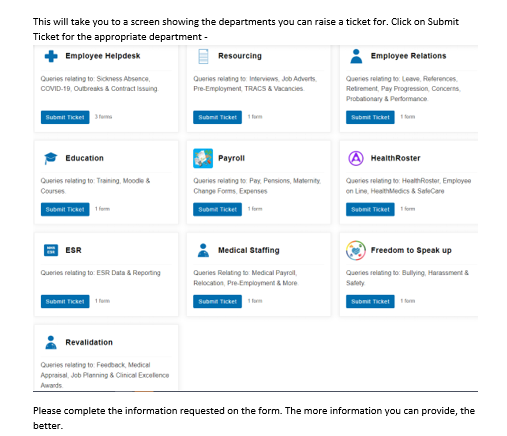Click the Resourcing document icon

click(x=203, y=56)
